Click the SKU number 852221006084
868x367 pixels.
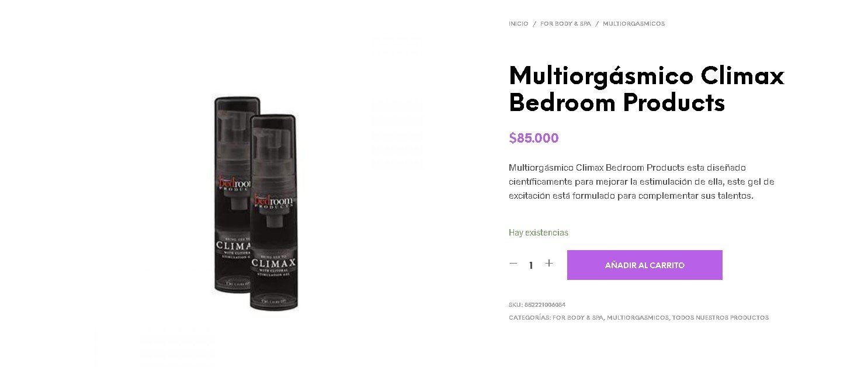pyautogui.click(x=545, y=305)
